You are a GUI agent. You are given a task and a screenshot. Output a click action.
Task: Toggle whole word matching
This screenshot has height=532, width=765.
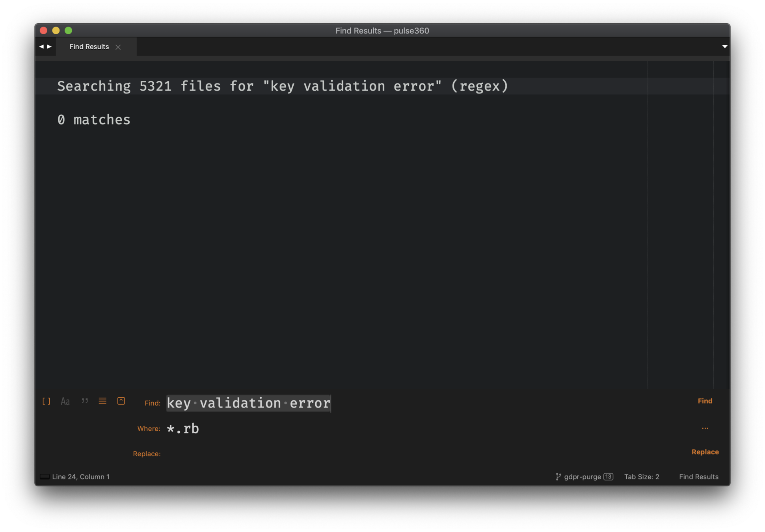point(84,401)
